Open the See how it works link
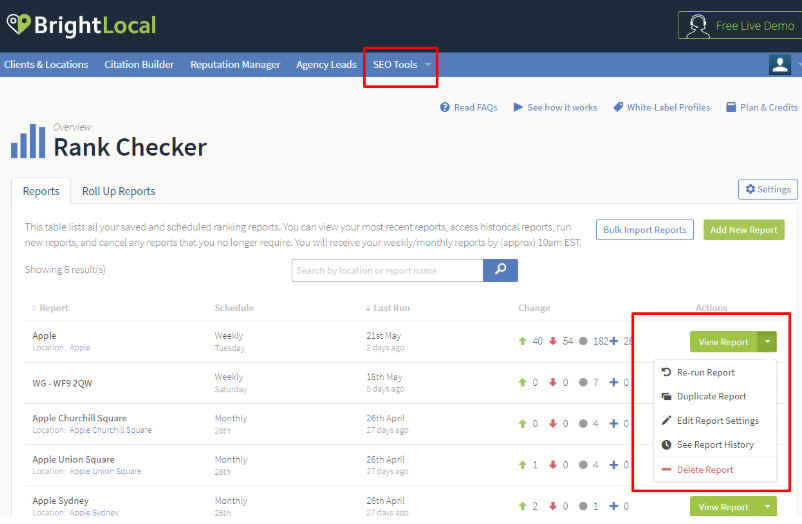Screen dimensions: 802x524 555,107
